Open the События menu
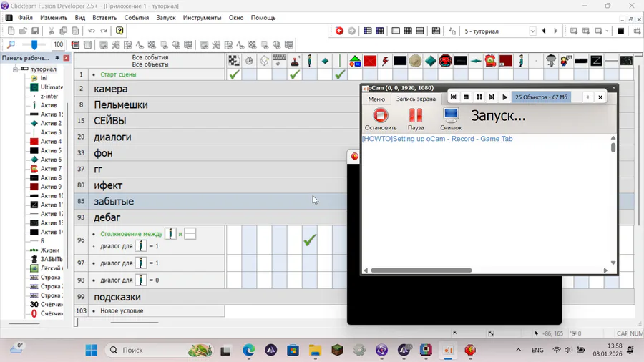The image size is (644, 362). 137,18
